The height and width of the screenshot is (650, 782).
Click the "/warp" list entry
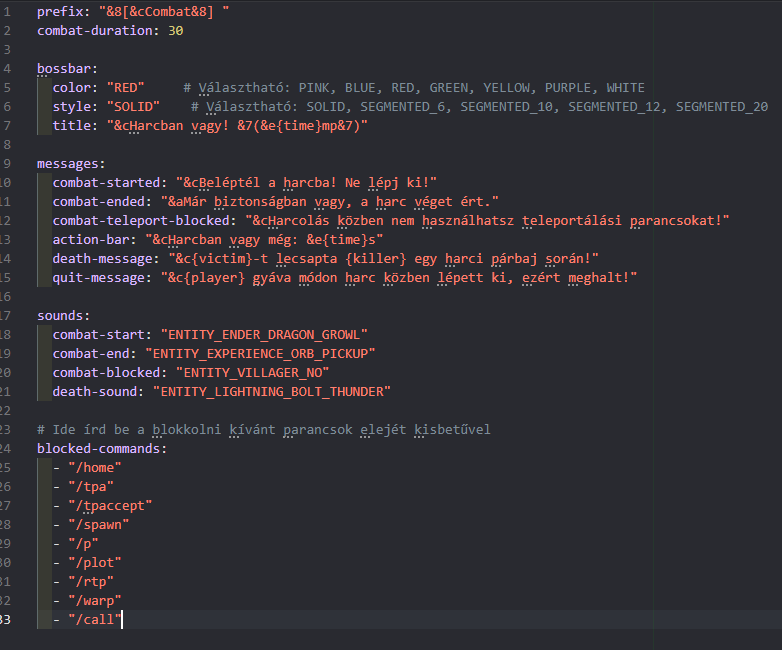(95, 601)
